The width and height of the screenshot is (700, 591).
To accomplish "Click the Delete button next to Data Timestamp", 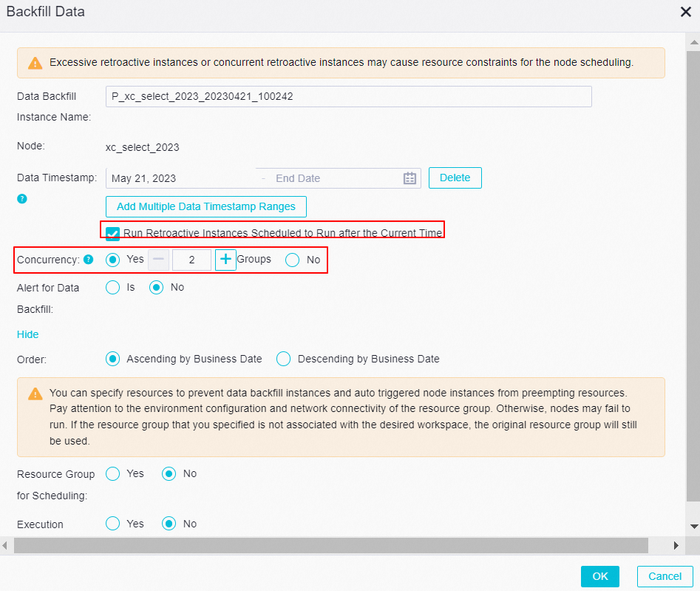I will 455,178.
